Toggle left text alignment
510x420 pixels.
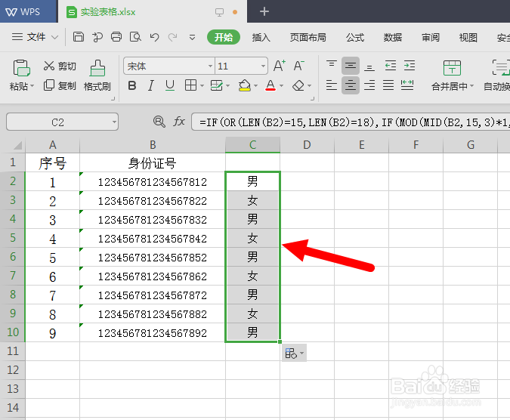click(332, 85)
